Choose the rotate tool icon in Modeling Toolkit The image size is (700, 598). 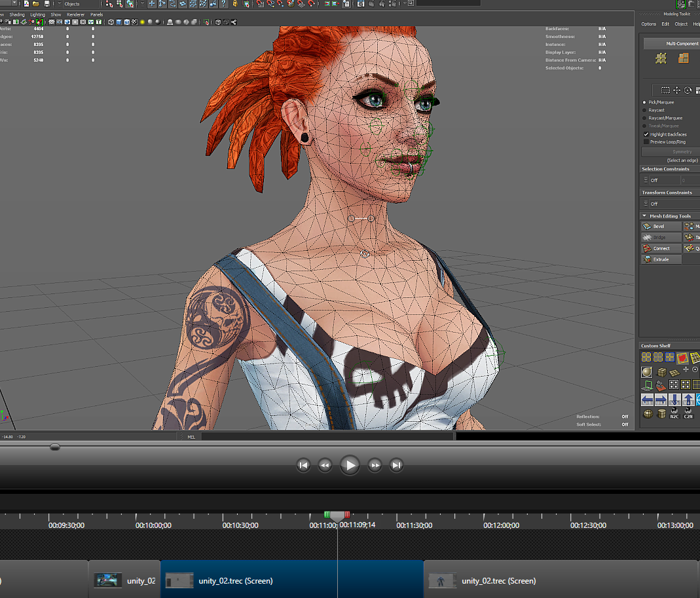688,90
